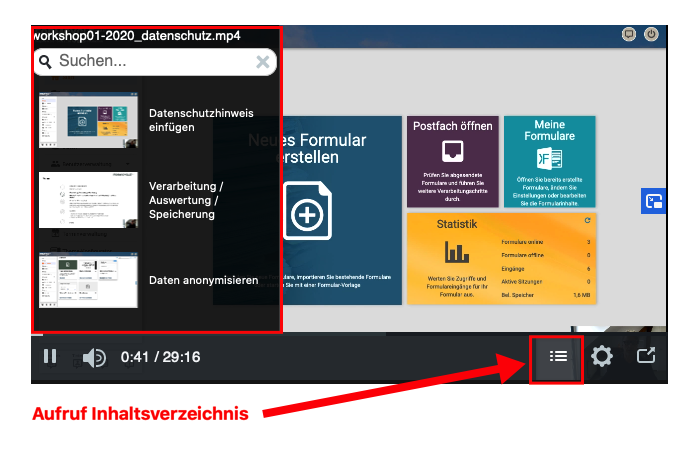Select the Verarbeitung / Auswertung chapter thumbnail
This screenshot has width=700, height=450.
click(x=88, y=200)
